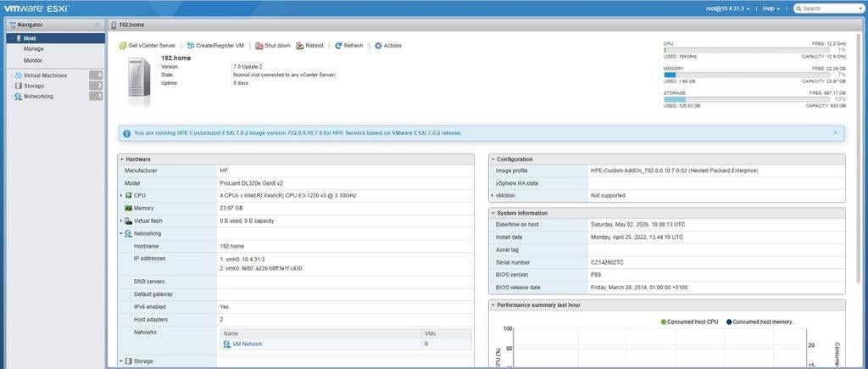
Task: Click the Reboot button label
Action: point(314,46)
